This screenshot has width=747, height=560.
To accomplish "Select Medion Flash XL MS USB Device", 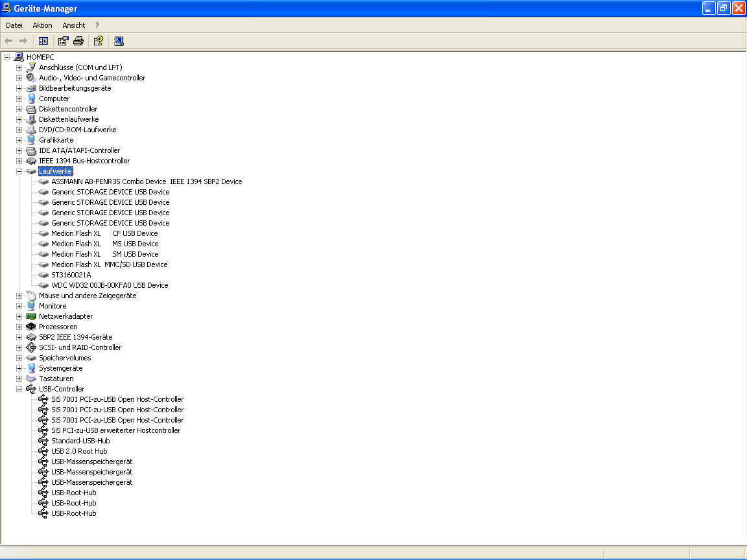I will pos(105,244).
